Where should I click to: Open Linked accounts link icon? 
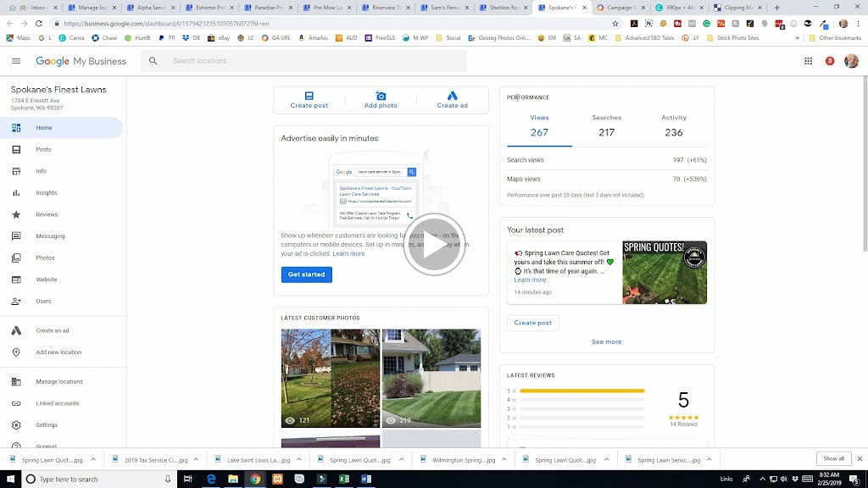pyautogui.click(x=16, y=403)
